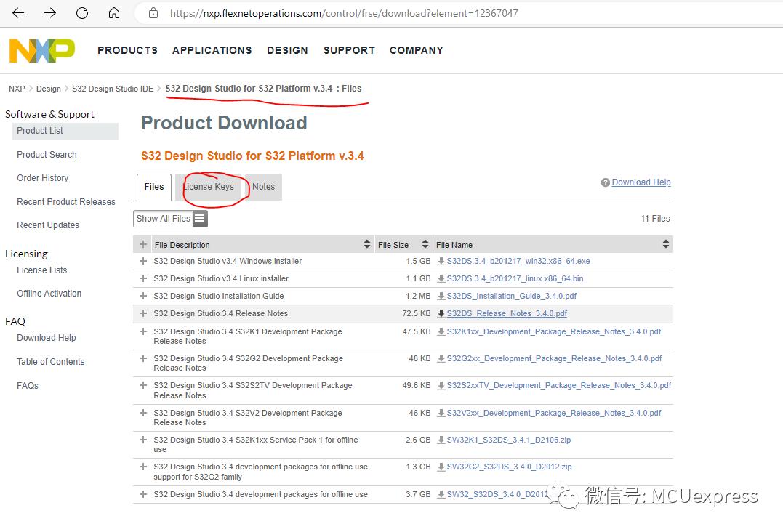Go to S32 Design Studio IDE breadcrumb

point(113,89)
